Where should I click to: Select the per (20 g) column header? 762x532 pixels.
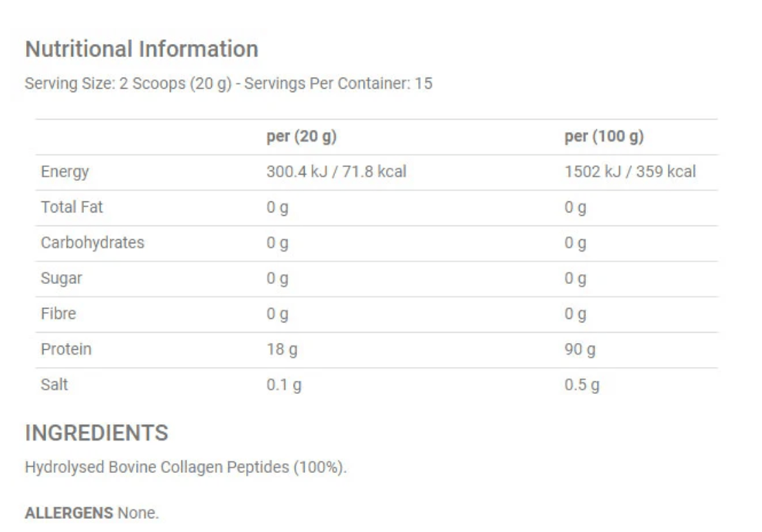(x=301, y=137)
